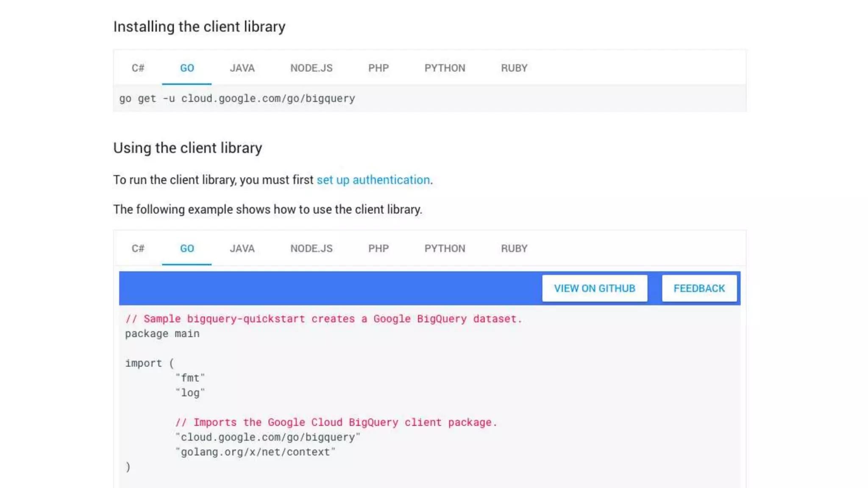Viewport: 868px width, 488px height.
Task: Switch to RUBY tab in usage example
Action: [x=514, y=249]
